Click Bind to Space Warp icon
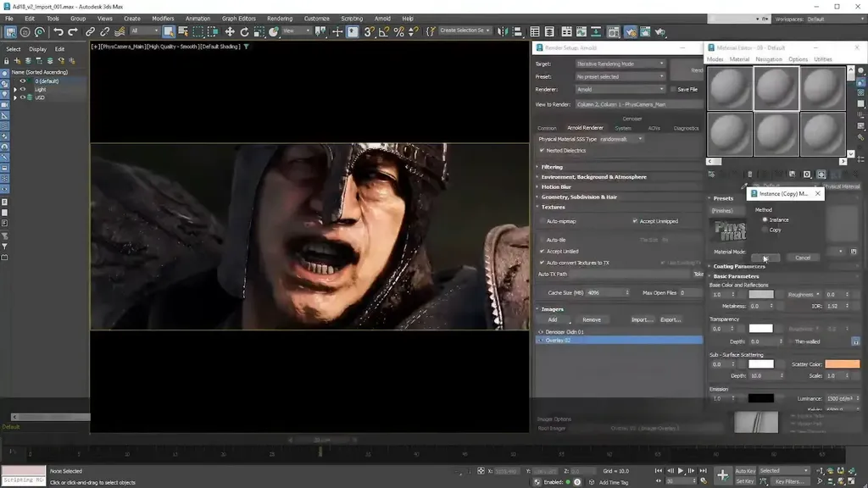868x488 pixels. click(x=119, y=32)
